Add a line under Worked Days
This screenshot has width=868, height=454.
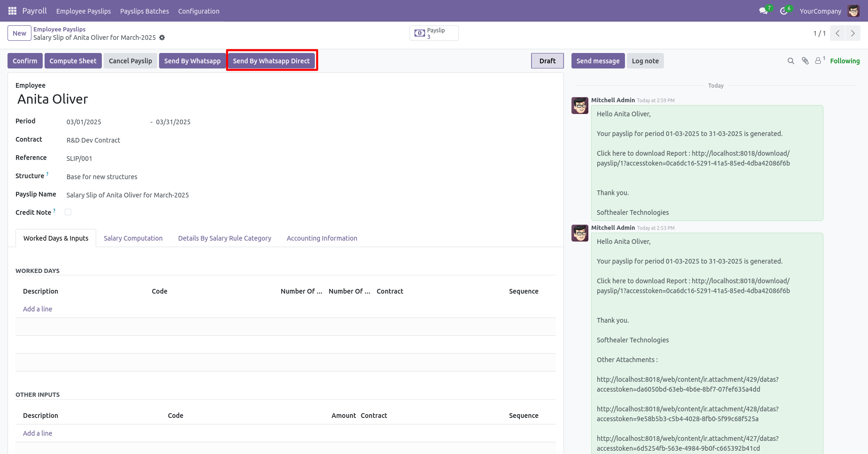pyautogui.click(x=38, y=309)
